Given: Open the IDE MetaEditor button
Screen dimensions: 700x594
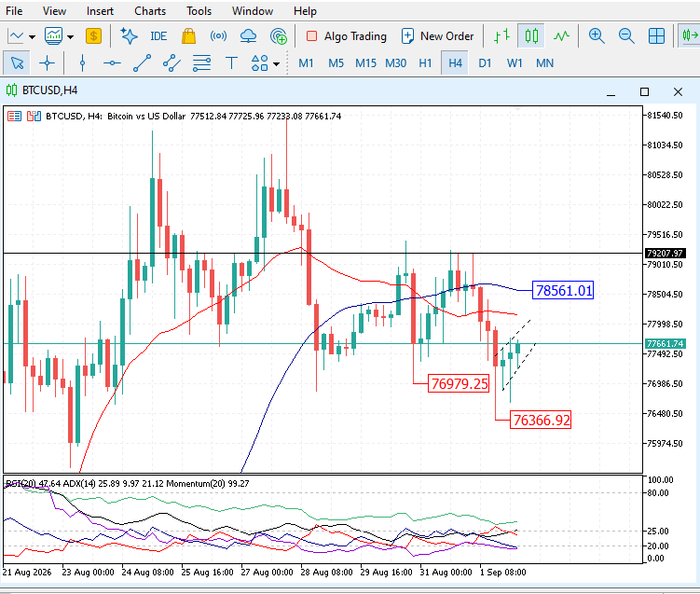Looking at the screenshot, I should point(158,36).
